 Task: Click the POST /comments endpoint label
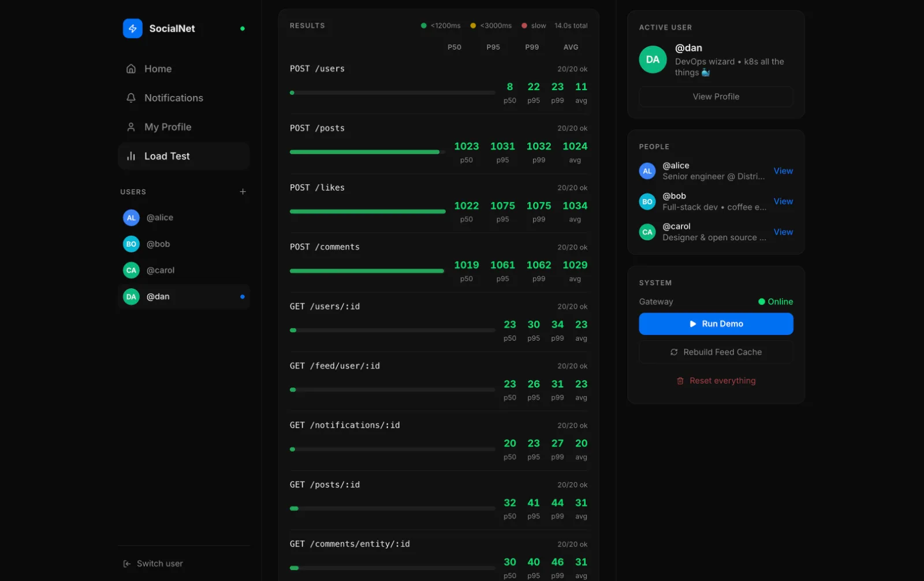pyautogui.click(x=325, y=247)
